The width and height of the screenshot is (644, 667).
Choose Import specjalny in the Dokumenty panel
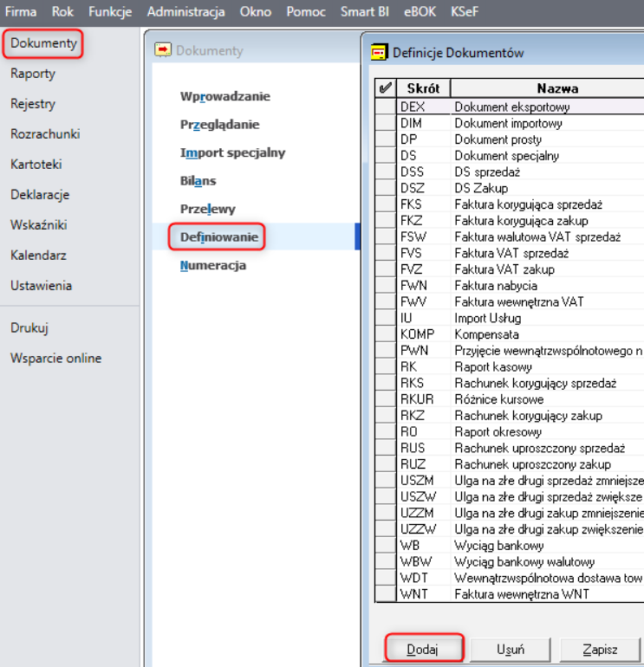[232, 152]
